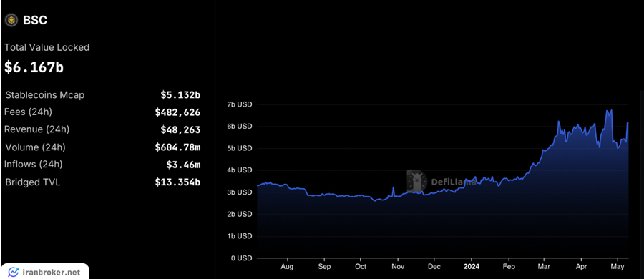Click the 2024 marker on the time axis
Viewport: 644px width, 279px height.
pos(471,266)
